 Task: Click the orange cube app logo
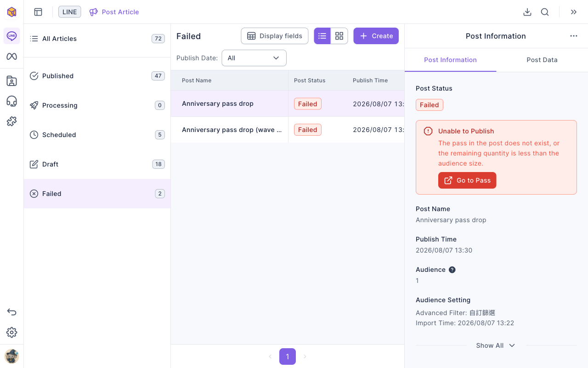11,12
